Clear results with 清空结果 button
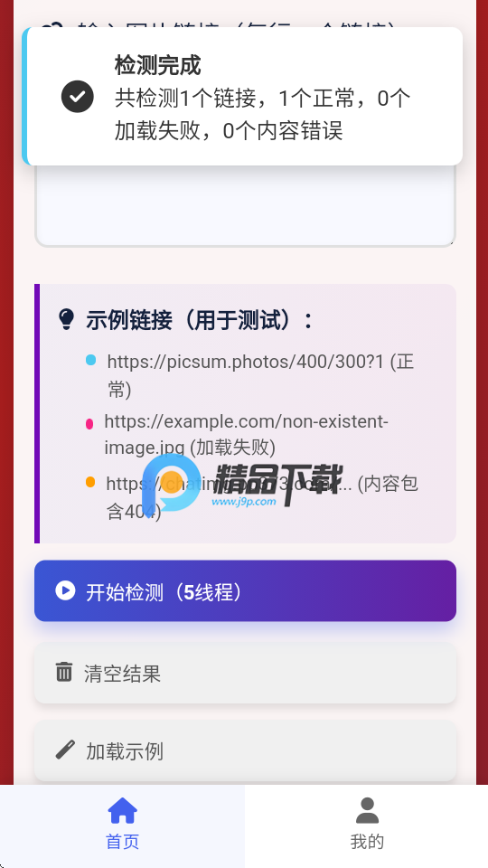 (245, 673)
